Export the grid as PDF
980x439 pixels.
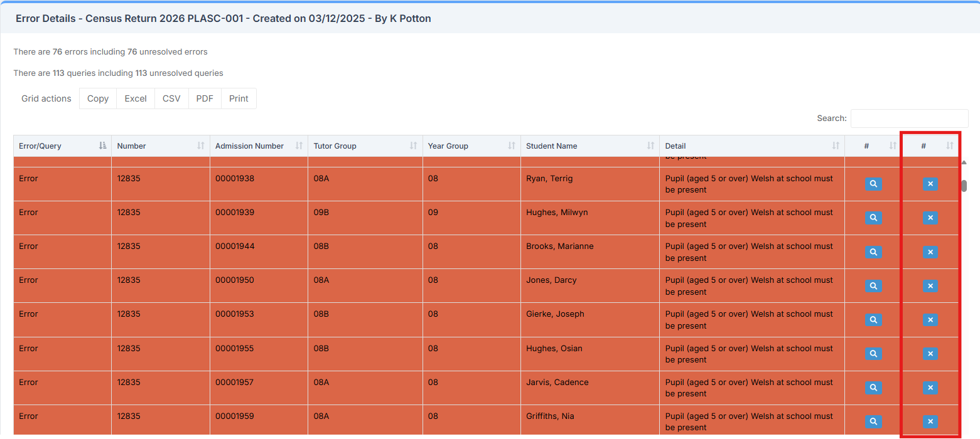coord(205,98)
